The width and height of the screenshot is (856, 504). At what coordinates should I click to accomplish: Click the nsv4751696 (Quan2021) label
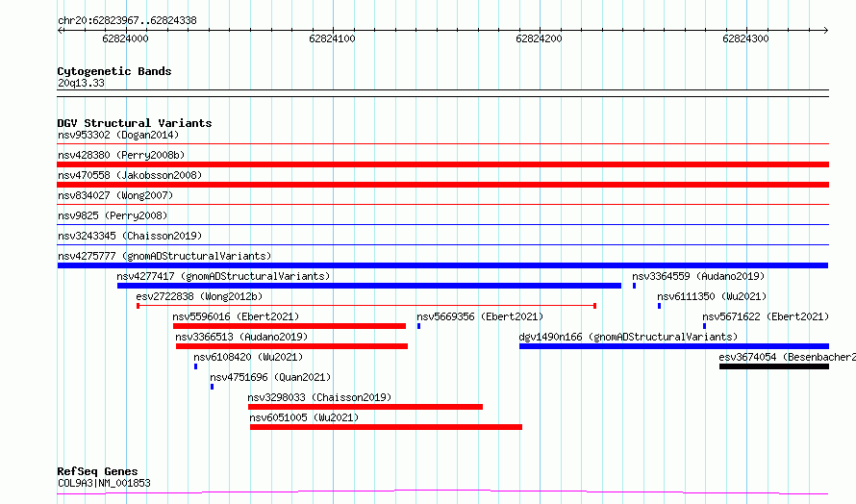pyautogui.click(x=270, y=377)
